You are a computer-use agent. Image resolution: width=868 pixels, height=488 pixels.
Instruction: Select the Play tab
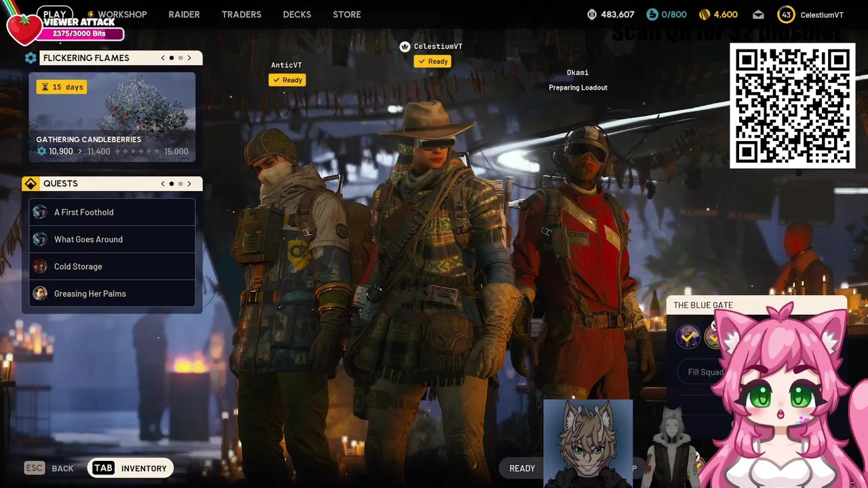[x=55, y=14]
